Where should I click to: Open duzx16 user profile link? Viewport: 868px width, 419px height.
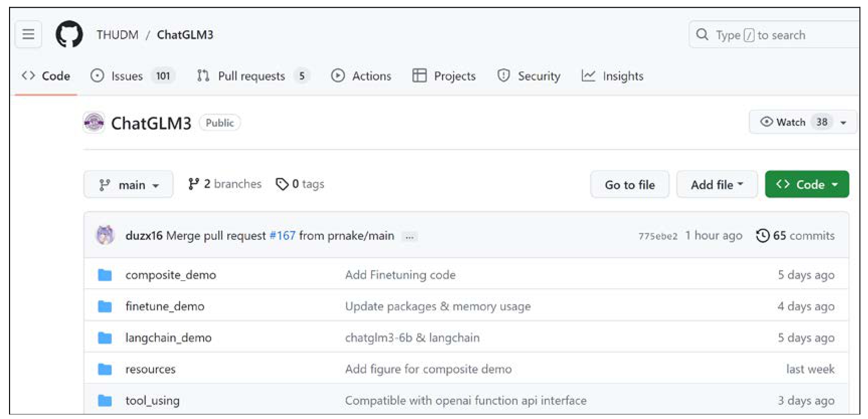[x=144, y=235]
